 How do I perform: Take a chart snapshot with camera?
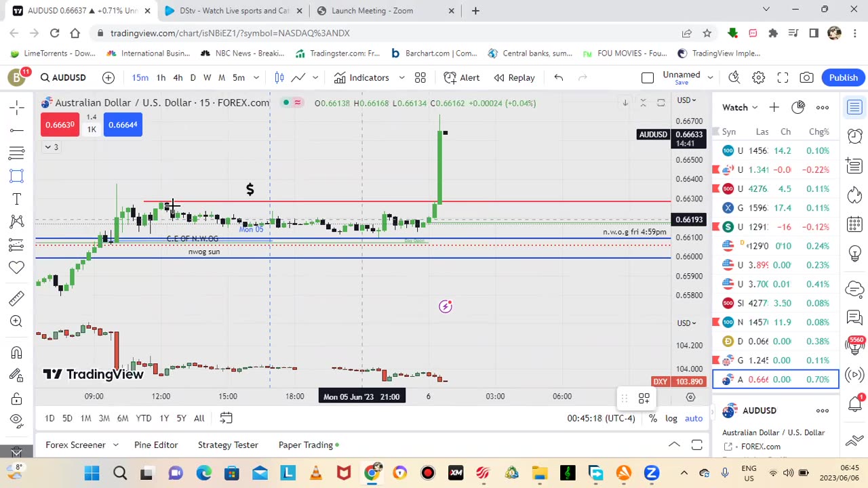pyautogui.click(x=806, y=77)
